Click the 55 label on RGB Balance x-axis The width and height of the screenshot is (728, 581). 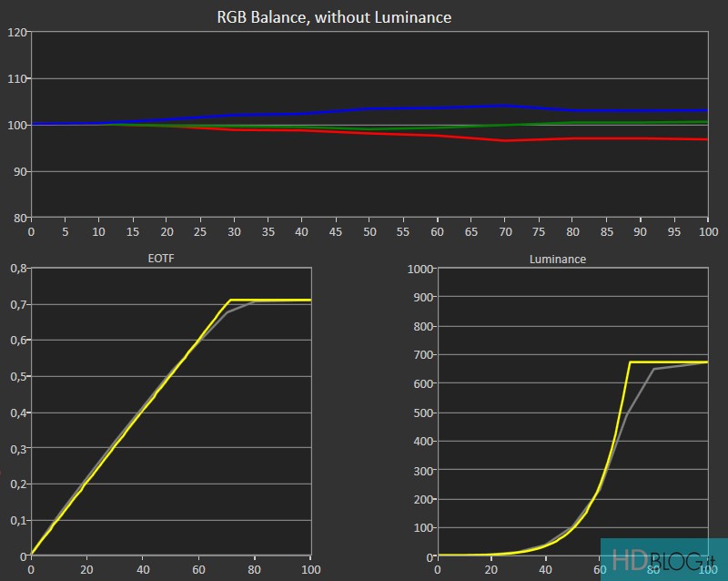click(x=403, y=231)
